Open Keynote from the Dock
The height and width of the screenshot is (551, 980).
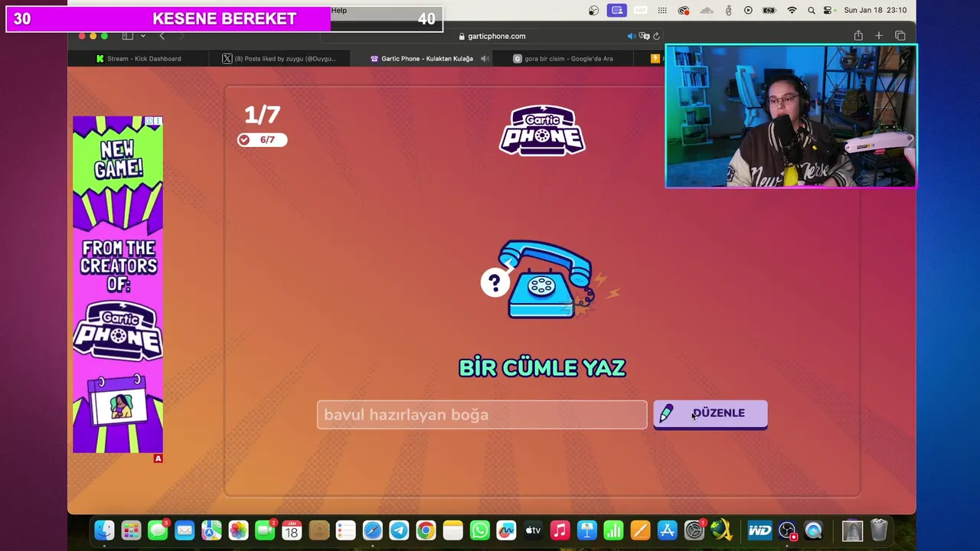pos(586,530)
